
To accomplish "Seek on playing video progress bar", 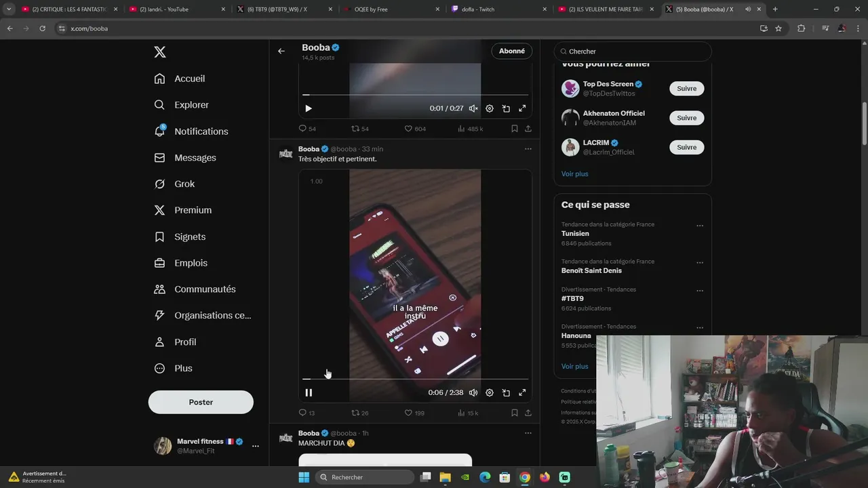I will pyautogui.click(x=415, y=379).
